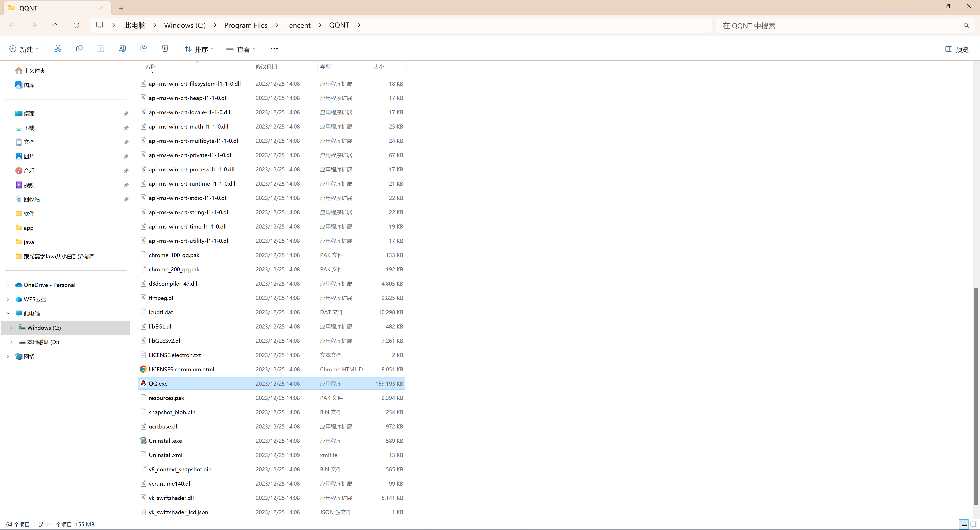Viewport: 980px width, 530px height.
Task: Select vk_swiftshader_icd.json file
Action: tap(178, 512)
